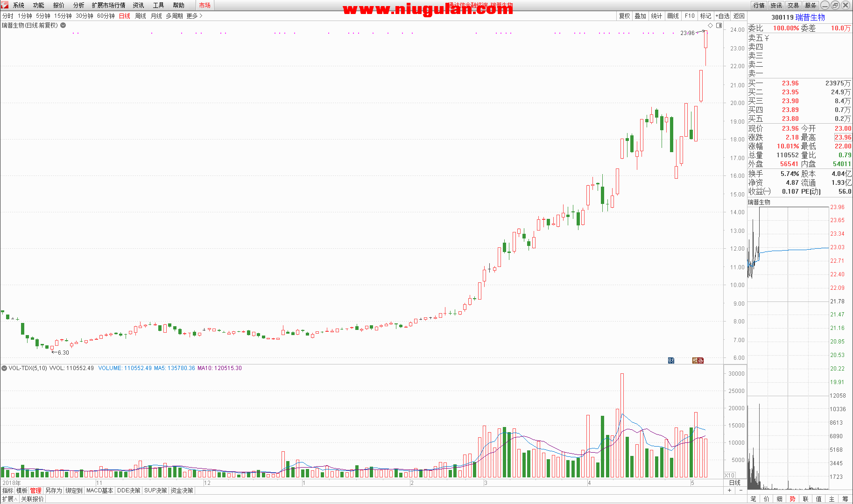The image size is (853, 504).
Task: Open F10 company info
Action: [690, 16]
